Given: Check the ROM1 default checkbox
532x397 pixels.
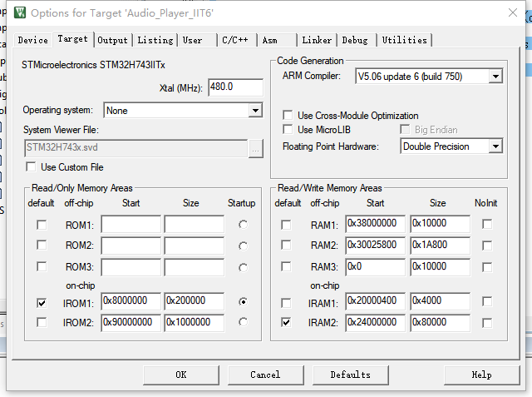Looking at the screenshot, I should [x=42, y=225].
